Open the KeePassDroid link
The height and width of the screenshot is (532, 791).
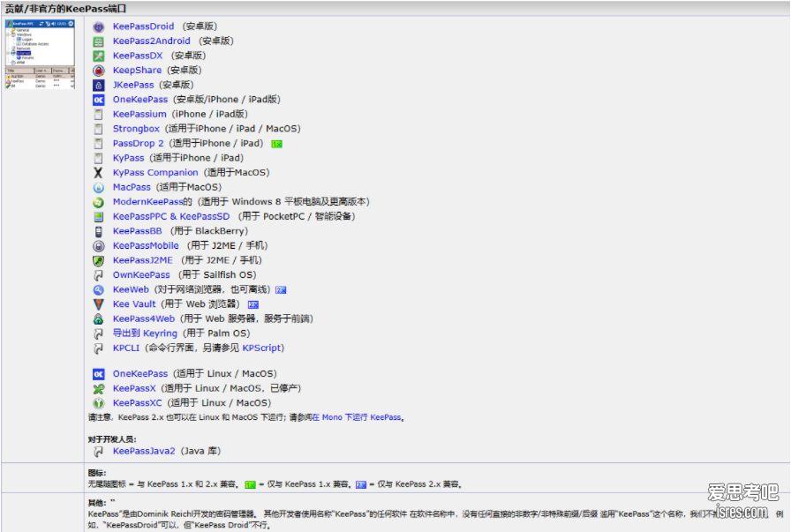[x=143, y=26]
